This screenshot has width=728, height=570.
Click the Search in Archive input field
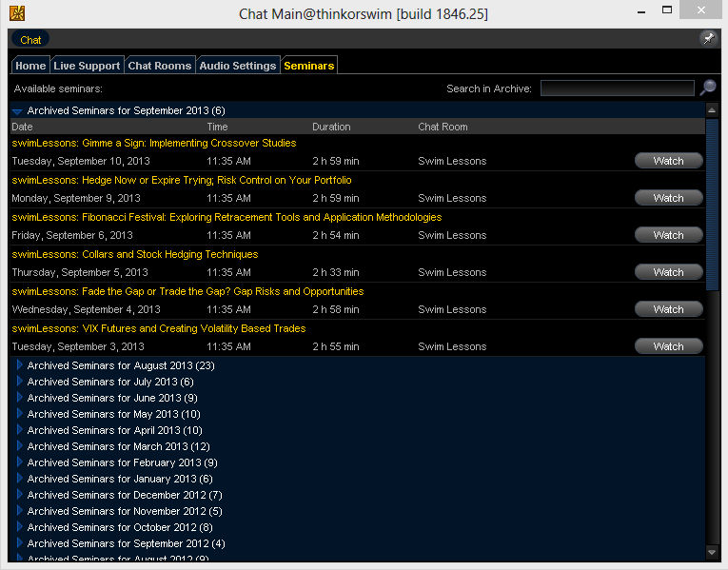tap(617, 88)
